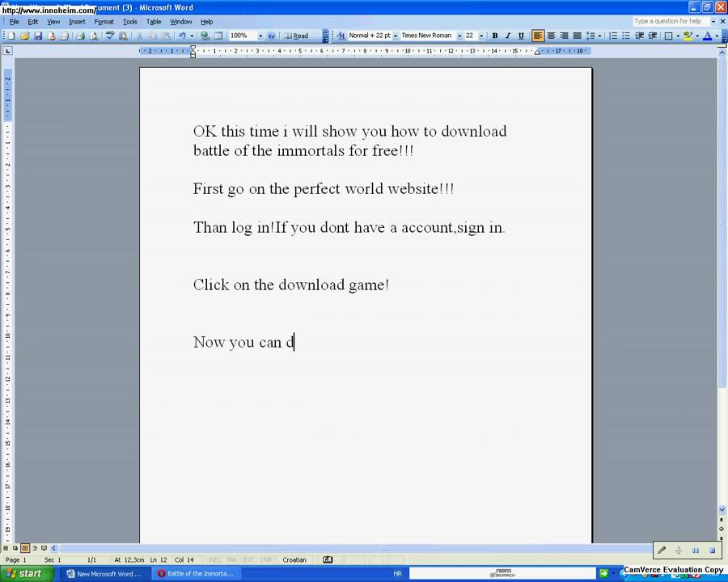The width and height of the screenshot is (728, 582).
Task: Increase the paragraph indent
Action: pyautogui.click(x=652, y=36)
